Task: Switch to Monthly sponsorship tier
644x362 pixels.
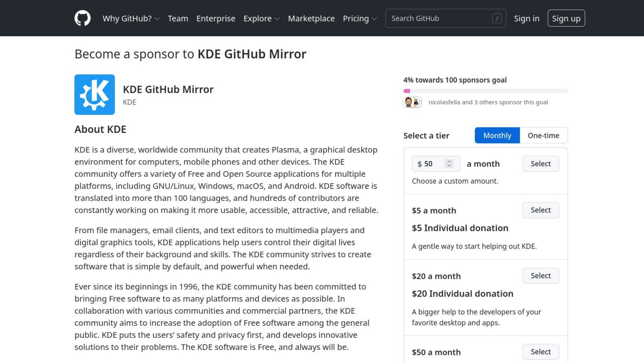Action: click(x=497, y=135)
